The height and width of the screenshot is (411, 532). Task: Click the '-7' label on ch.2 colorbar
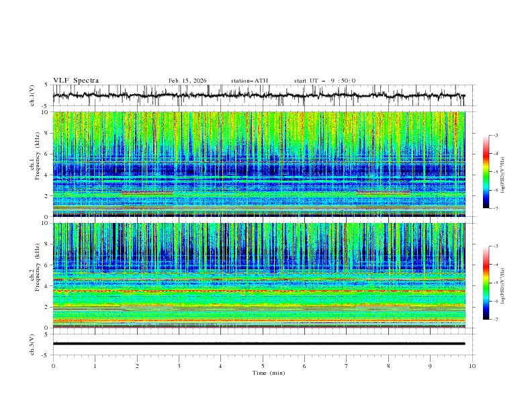click(x=495, y=320)
